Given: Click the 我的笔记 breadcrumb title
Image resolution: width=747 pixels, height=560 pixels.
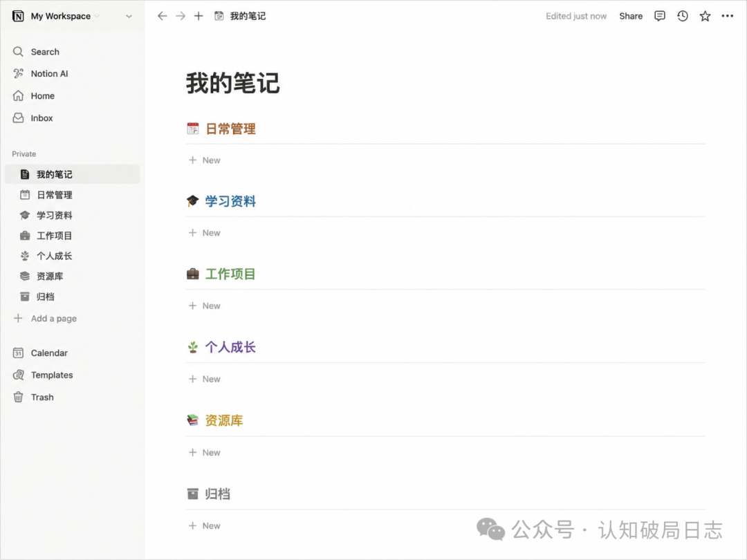Looking at the screenshot, I should 248,16.
